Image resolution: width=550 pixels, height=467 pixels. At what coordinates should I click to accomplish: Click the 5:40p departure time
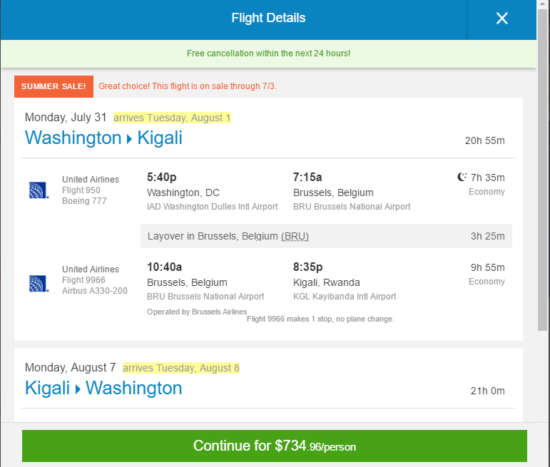[x=162, y=177]
